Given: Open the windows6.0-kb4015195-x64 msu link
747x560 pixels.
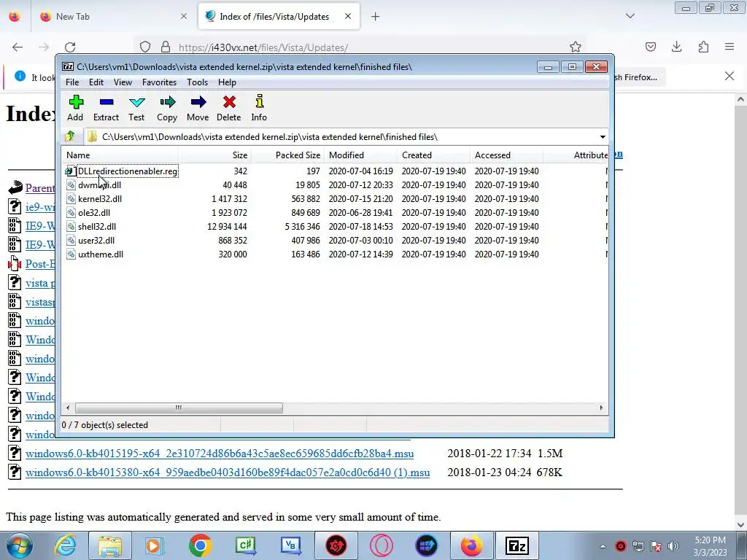Looking at the screenshot, I should tap(220, 454).
